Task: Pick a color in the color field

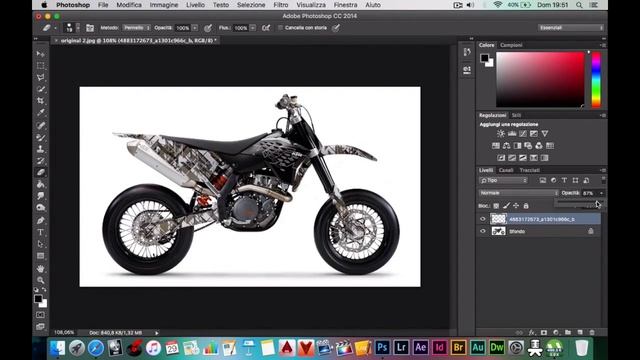Action: click(x=540, y=80)
